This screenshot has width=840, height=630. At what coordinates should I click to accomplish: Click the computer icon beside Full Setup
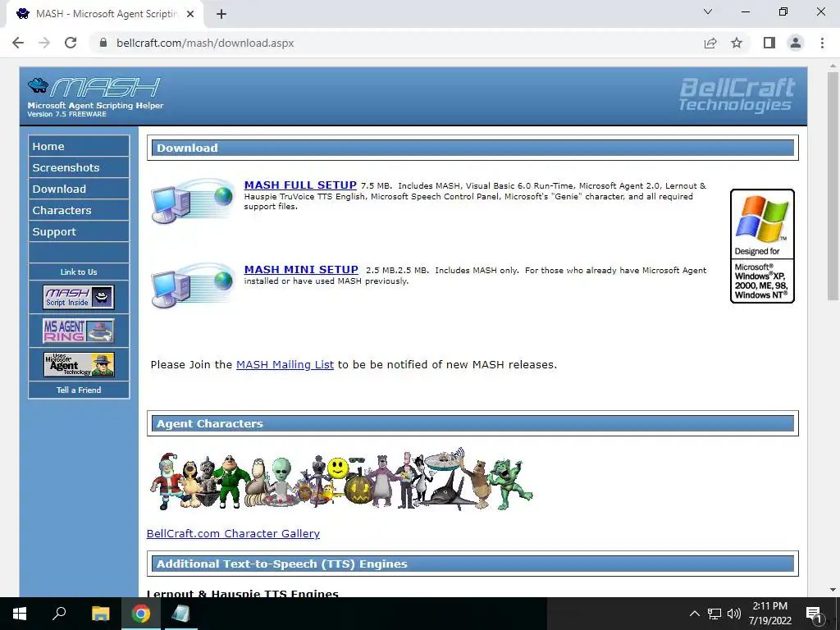(193, 200)
